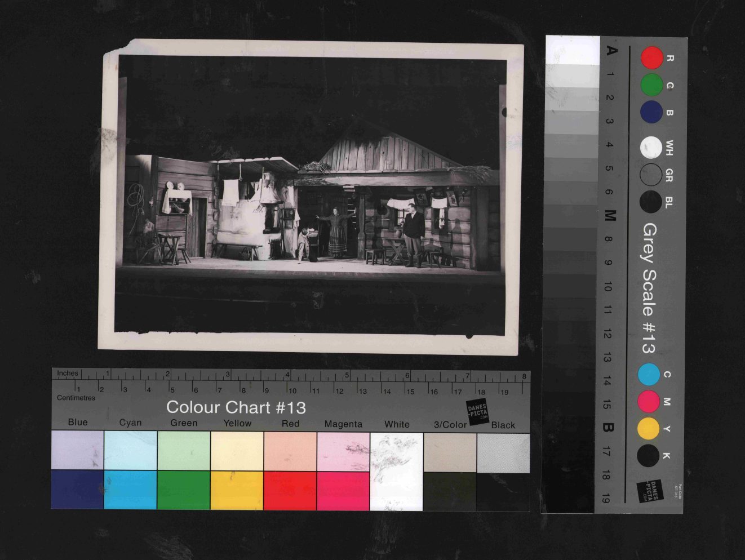Click the "Colour Chart #13" title text
This screenshot has width=745, height=560.
pyautogui.click(x=236, y=407)
